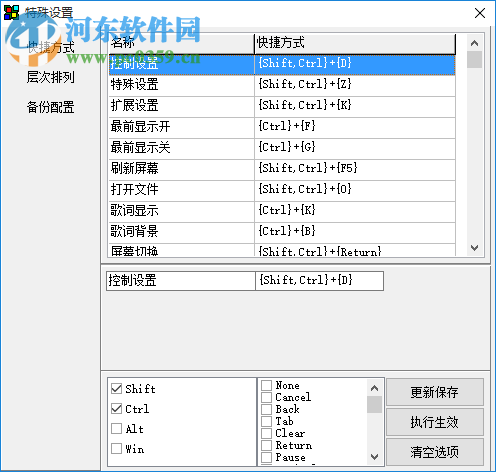The height and width of the screenshot is (472, 496).
Task: Check the Back key option
Action: click(266, 409)
